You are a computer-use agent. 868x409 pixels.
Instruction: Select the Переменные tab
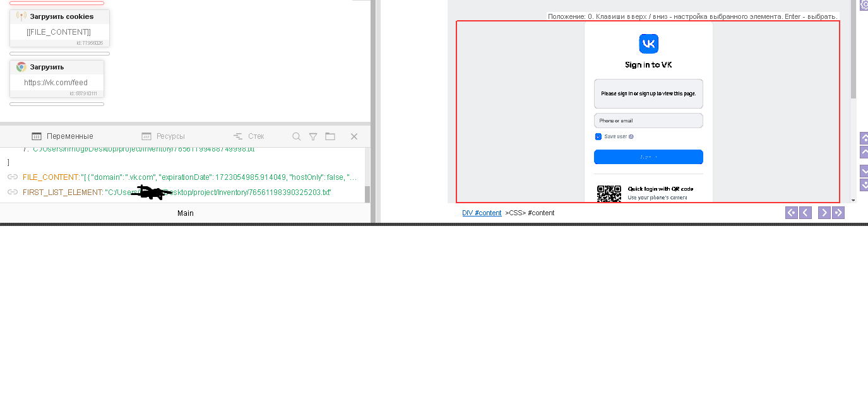click(x=62, y=136)
